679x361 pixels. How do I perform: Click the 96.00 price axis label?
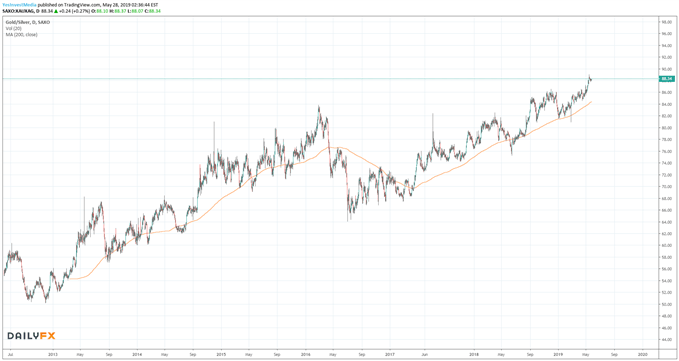[x=666, y=33]
